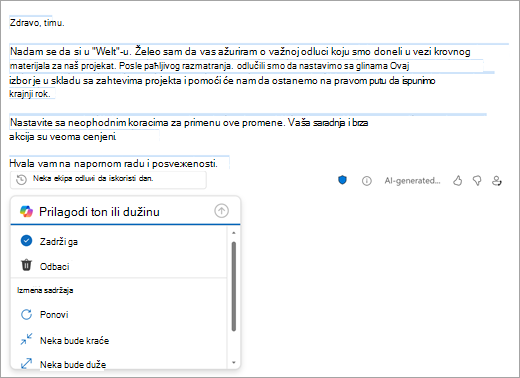Image resolution: width=520 pixels, height=378 pixels.
Task: Click the AI-generated... label
Action: (412, 181)
